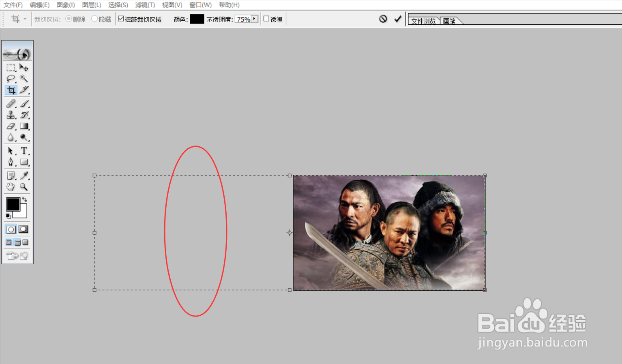This screenshot has width=622, height=364.
Task: Select the Brush tool
Action: (24, 104)
